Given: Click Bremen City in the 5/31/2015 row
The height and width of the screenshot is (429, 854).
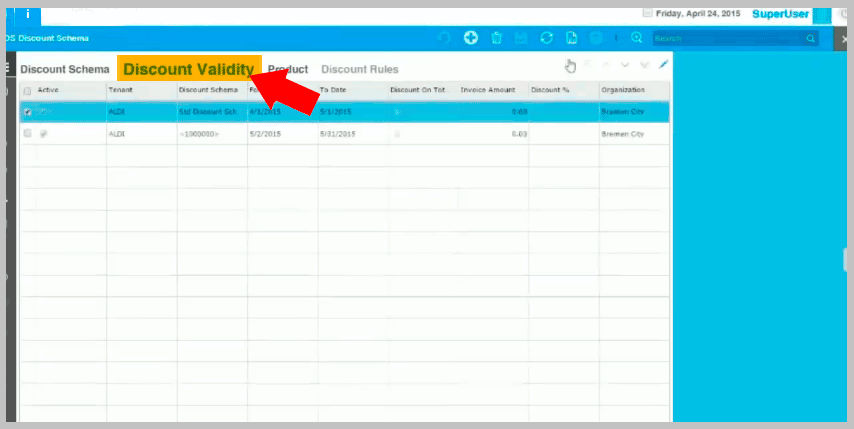Looking at the screenshot, I should pyautogui.click(x=635, y=133).
